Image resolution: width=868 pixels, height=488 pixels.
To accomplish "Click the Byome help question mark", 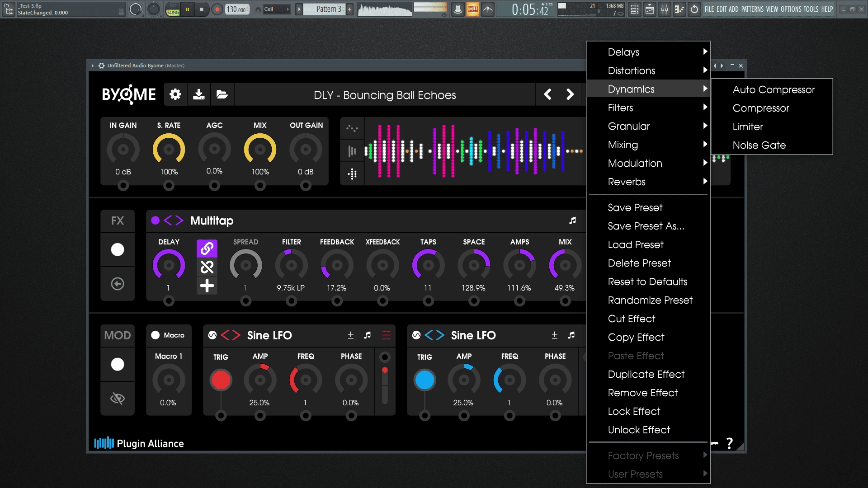I will coord(730,443).
